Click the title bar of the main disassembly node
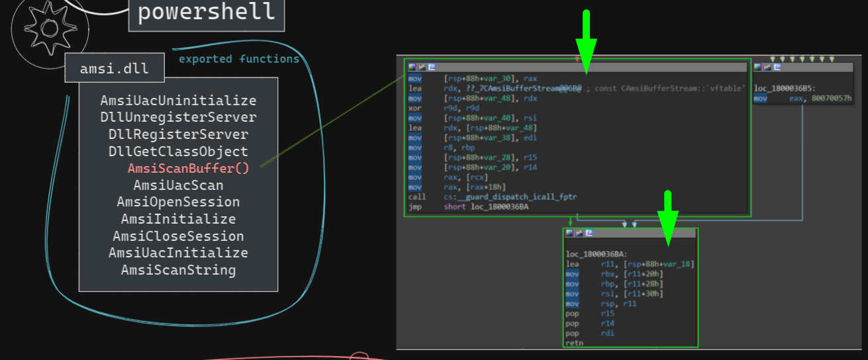The height and width of the screenshot is (360, 868). (x=577, y=67)
